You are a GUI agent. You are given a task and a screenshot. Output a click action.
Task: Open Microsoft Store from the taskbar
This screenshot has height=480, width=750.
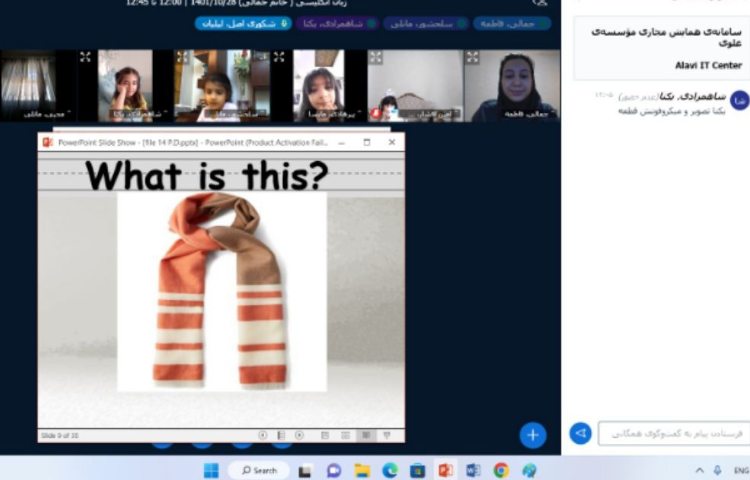tap(418, 471)
